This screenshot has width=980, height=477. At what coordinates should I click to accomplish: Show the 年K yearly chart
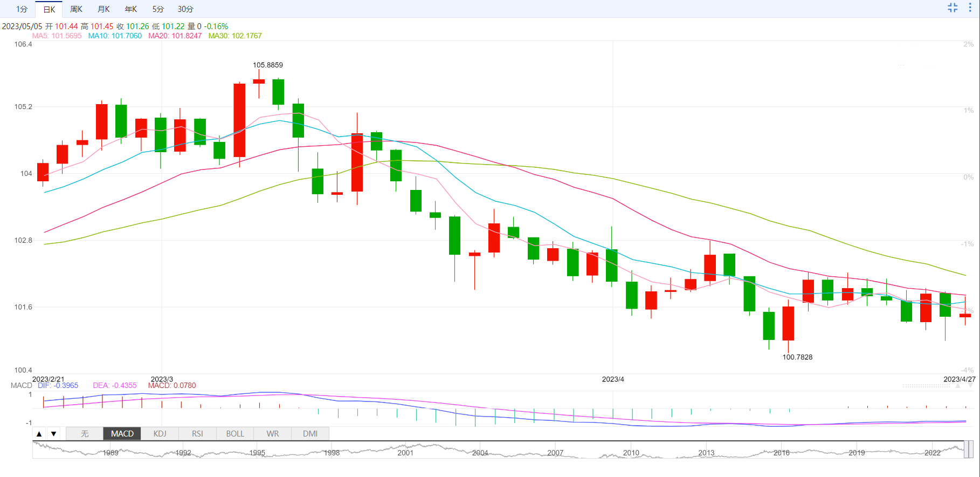[131, 9]
